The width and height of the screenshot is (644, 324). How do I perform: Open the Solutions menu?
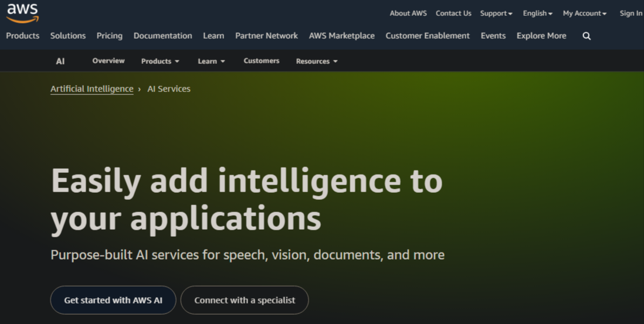(x=68, y=36)
